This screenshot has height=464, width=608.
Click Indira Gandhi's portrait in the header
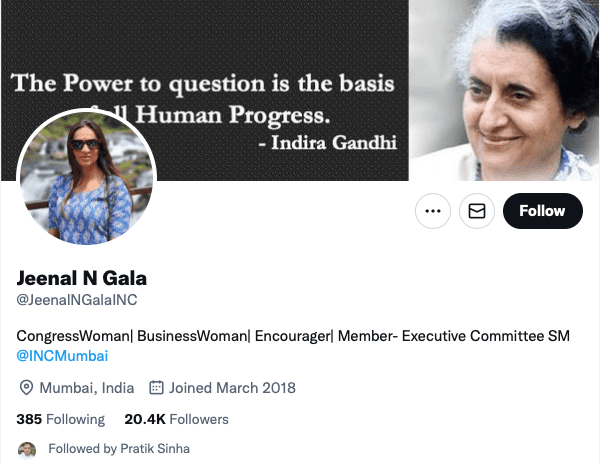tap(504, 90)
